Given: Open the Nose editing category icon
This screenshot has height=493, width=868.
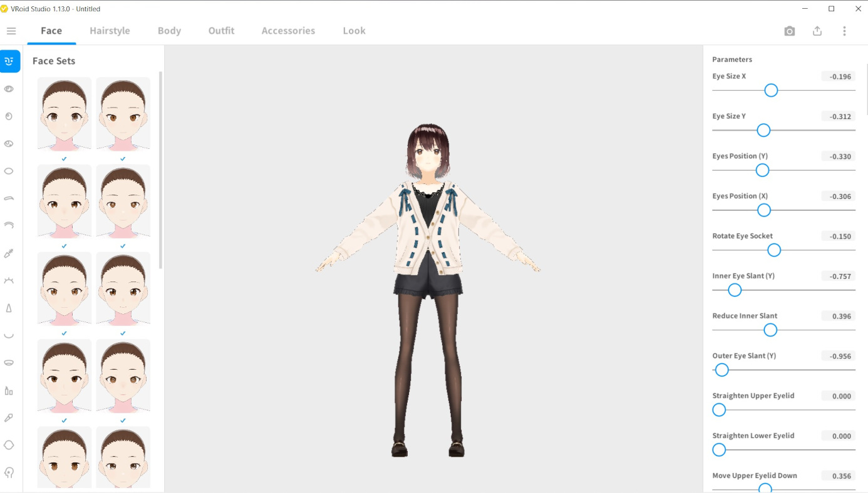Looking at the screenshot, I should 9,307.
